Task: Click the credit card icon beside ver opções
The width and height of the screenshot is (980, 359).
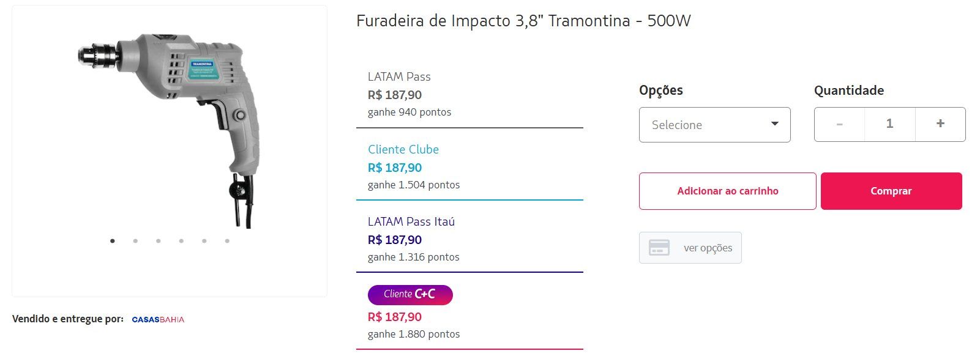Action: [659, 248]
